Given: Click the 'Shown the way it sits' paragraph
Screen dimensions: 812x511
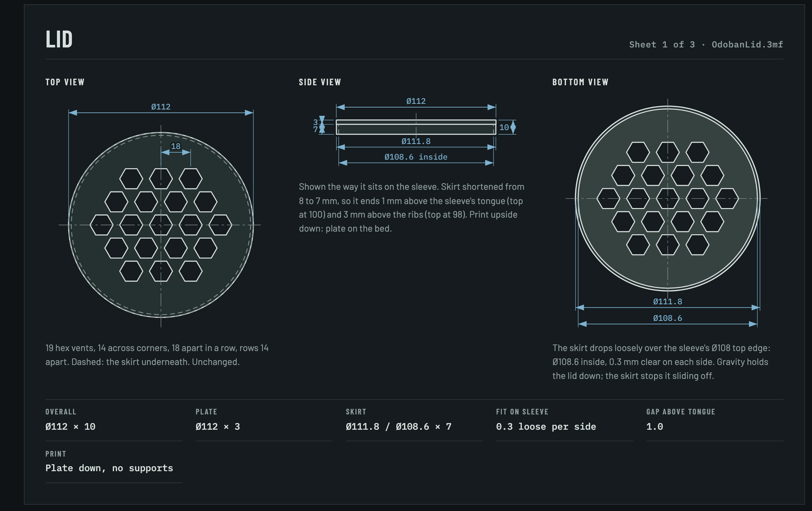Looking at the screenshot, I should pyautogui.click(x=411, y=207).
